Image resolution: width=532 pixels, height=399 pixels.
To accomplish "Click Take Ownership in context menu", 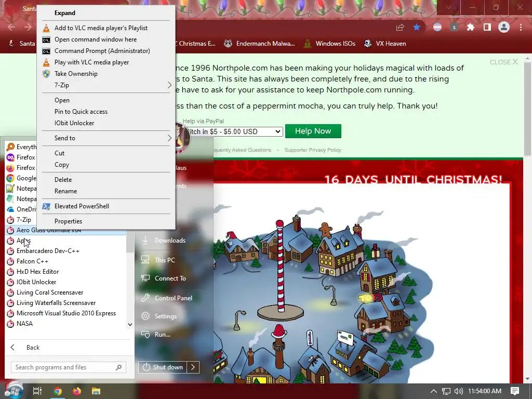I will (76, 74).
